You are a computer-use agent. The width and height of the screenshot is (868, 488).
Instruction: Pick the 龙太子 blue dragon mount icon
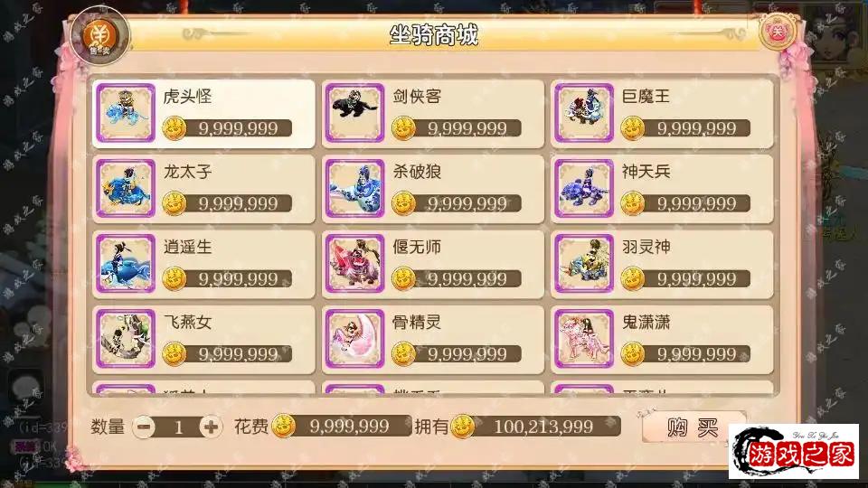coord(126,188)
